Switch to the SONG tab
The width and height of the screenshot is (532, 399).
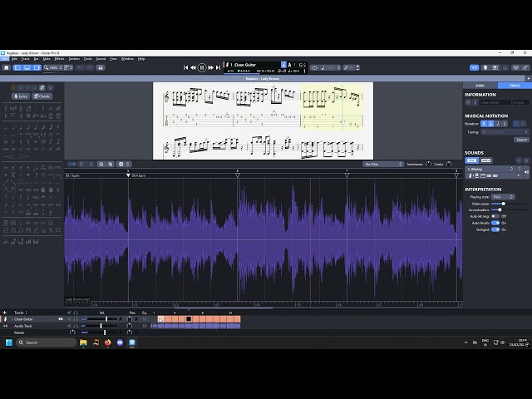pos(480,86)
